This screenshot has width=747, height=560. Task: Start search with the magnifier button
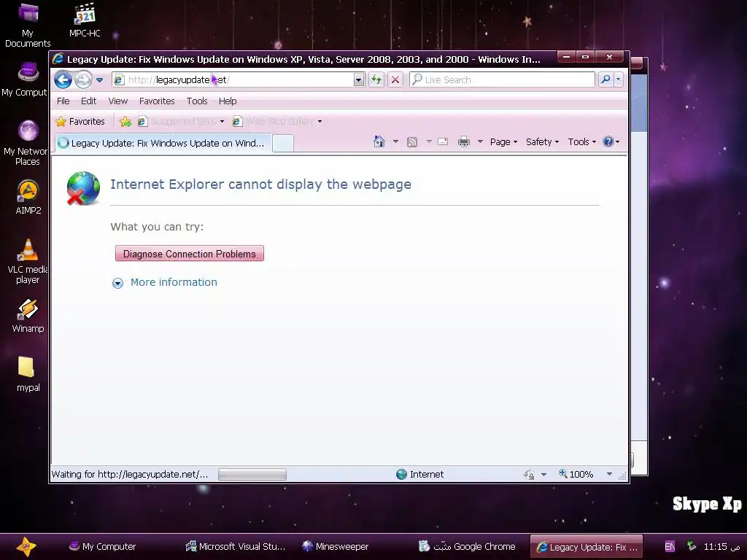605,79
